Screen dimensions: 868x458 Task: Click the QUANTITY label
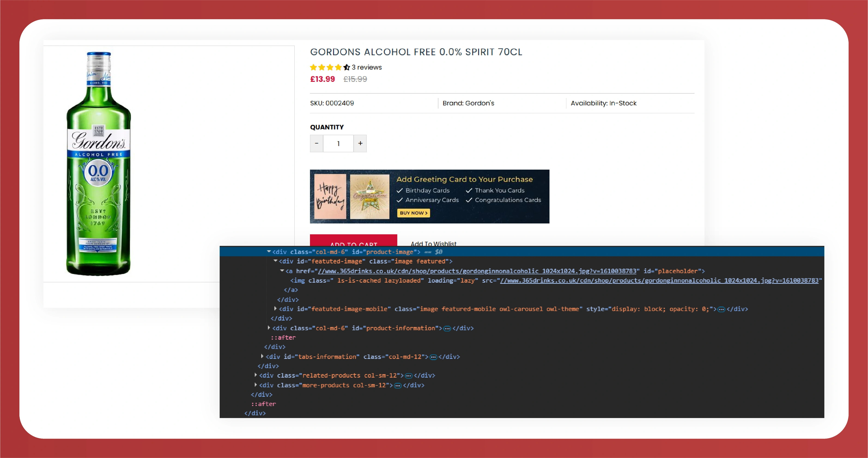(327, 127)
